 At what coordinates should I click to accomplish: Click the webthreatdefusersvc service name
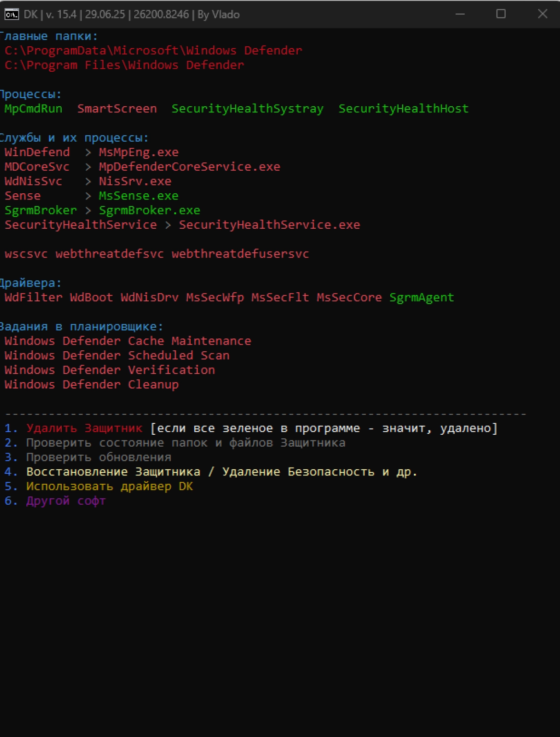pos(240,254)
